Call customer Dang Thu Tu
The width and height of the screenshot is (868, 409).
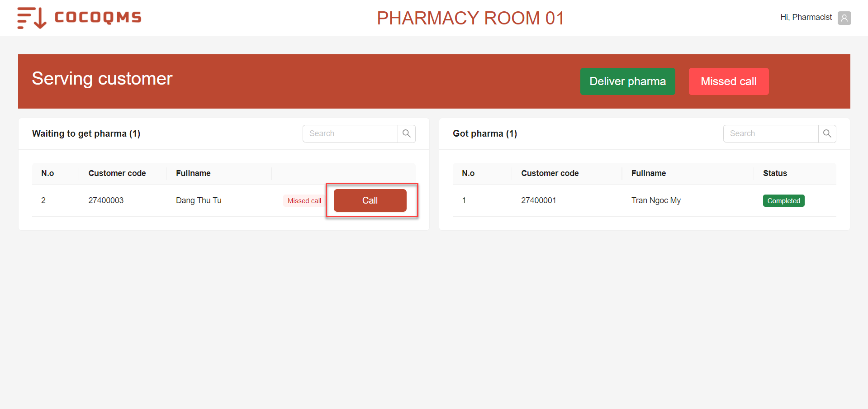click(370, 200)
